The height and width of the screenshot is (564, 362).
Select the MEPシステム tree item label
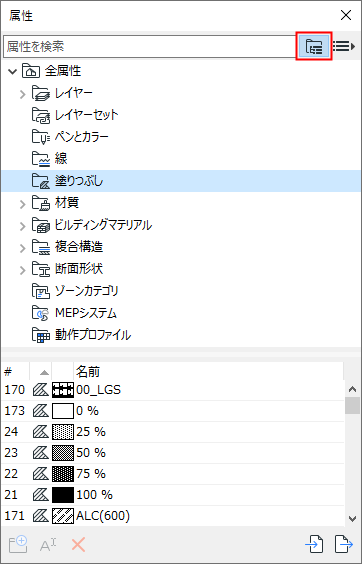[86, 313]
